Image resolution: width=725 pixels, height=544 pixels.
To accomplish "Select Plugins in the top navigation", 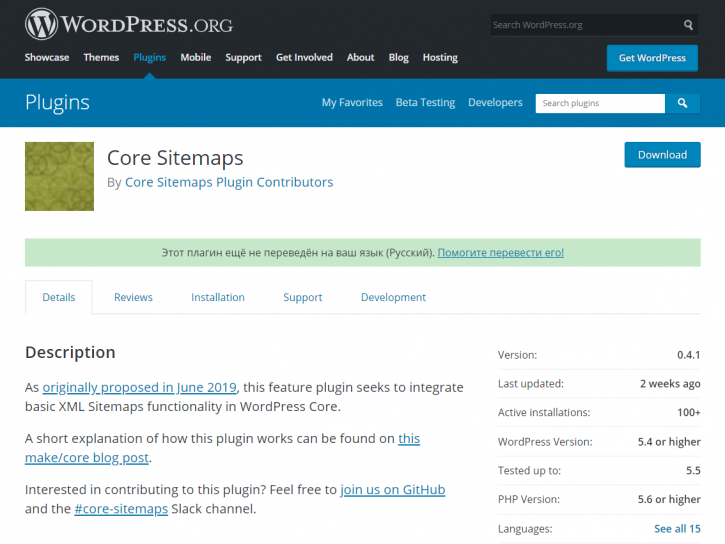I will pos(149,57).
